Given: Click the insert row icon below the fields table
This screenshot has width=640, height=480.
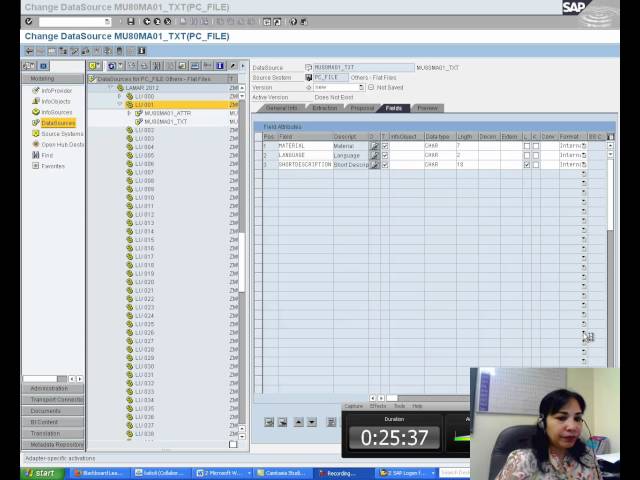Looking at the screenshot, I should [x=269, y=422].
